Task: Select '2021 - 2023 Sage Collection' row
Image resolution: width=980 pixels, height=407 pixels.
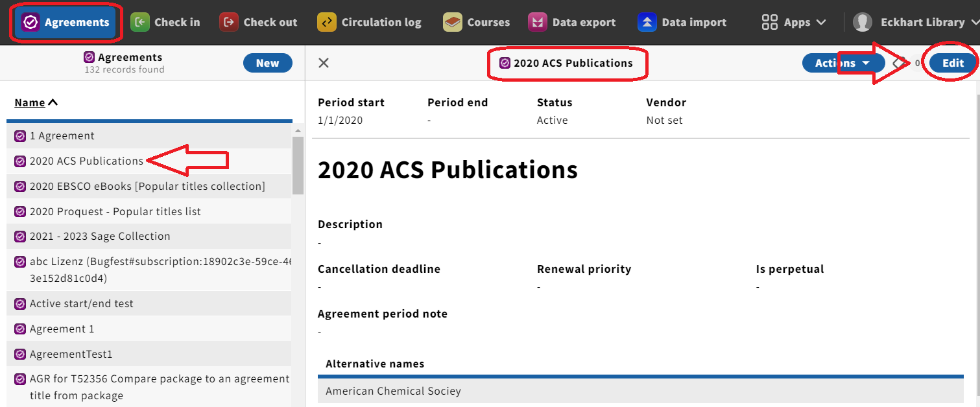Action: coord(149,237)
